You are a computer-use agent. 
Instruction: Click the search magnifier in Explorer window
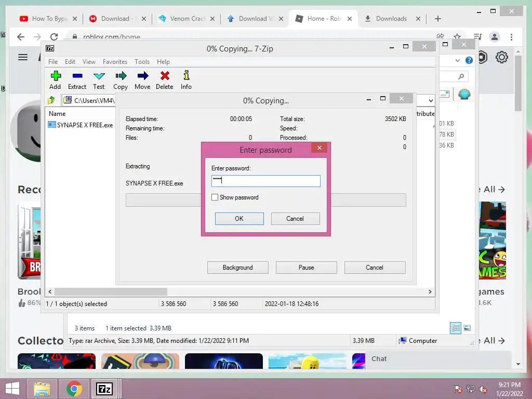(x=461, y=76)
